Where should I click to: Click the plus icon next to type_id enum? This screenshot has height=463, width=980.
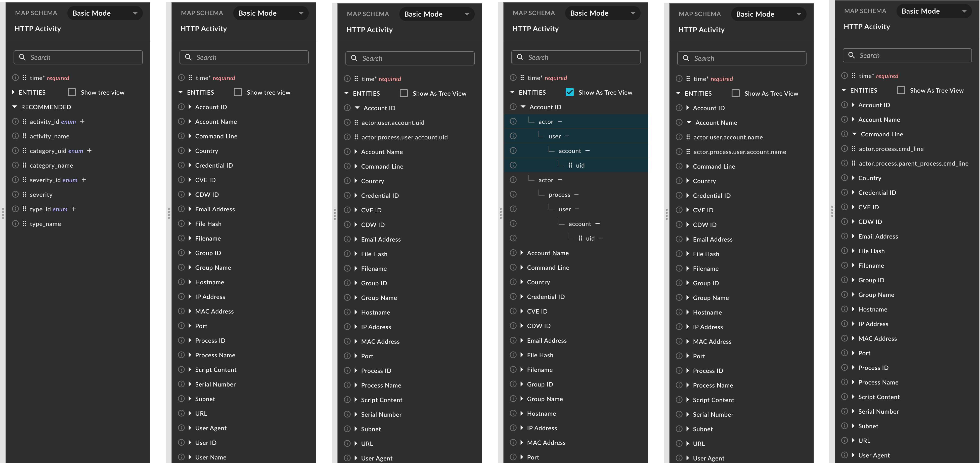[x=74, y=209]
